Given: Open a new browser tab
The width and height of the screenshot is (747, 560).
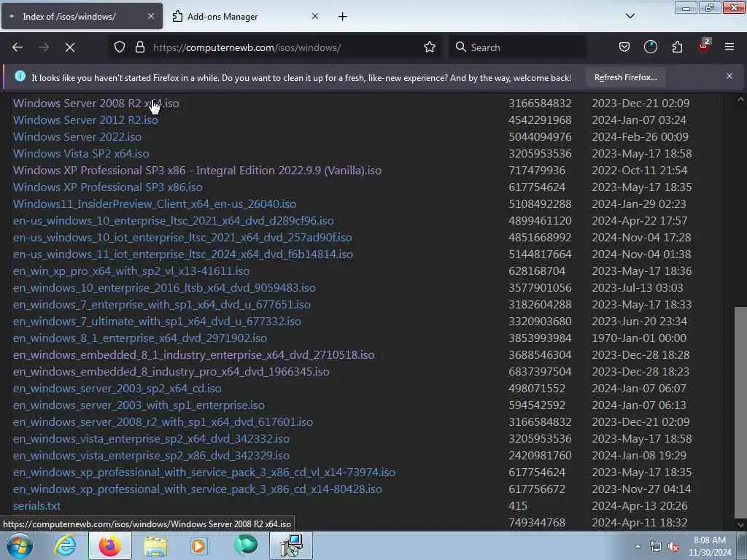Looking at the screenshot, I should click(x=343, y=17).
